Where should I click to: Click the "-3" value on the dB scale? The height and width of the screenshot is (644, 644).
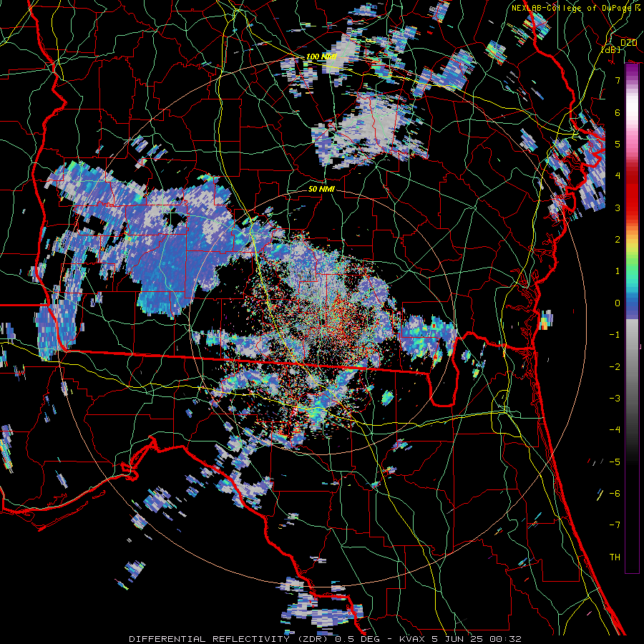pos(615,399)
